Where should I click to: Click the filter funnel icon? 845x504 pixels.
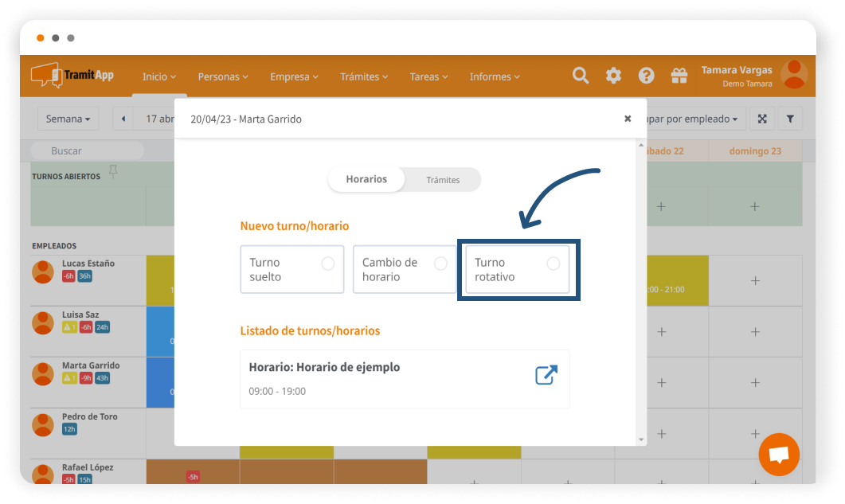coord(790,119)
